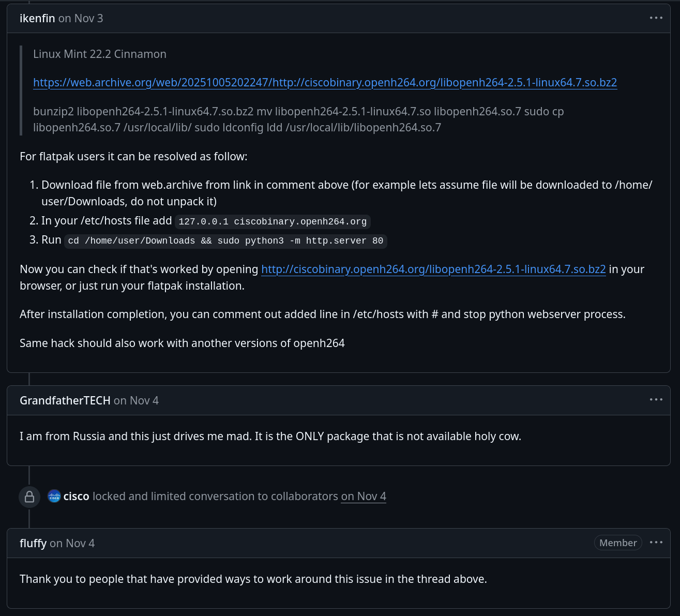Visit GrandfatherTECH's profile
Screen dimensions: 680x616
65,401
